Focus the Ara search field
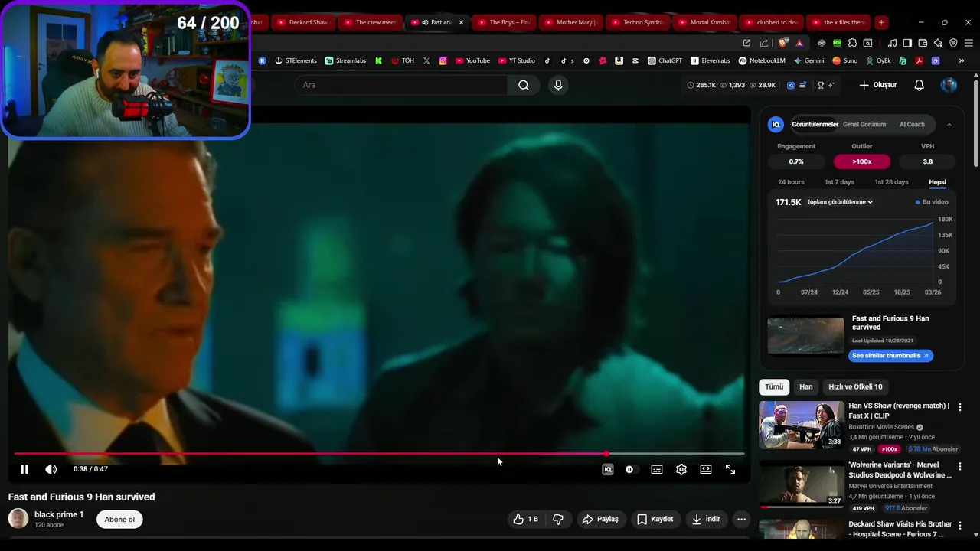The width and height of the screenshot is (980, 551). coord(402,85)
